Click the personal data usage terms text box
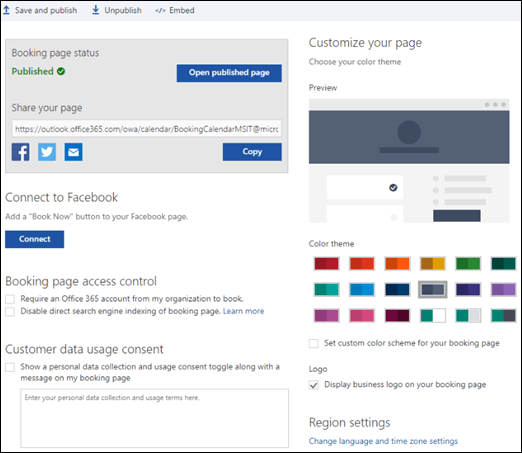 coord(154,418)
